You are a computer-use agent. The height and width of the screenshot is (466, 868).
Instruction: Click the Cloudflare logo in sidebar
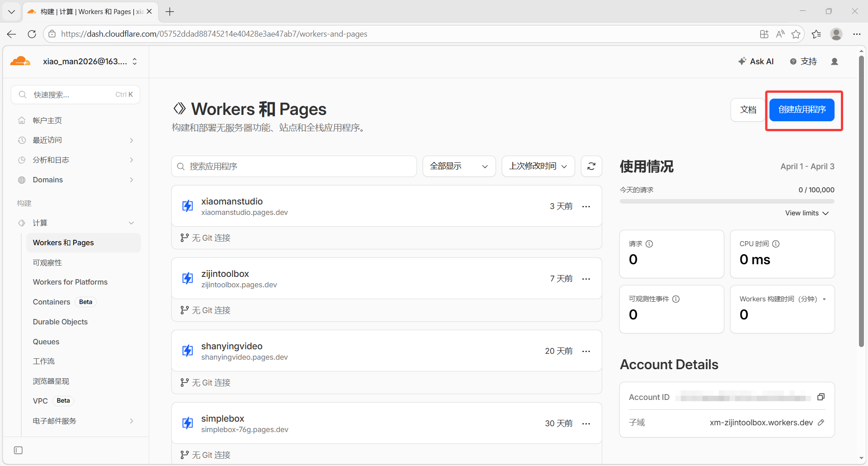click(x=20, y=62)
